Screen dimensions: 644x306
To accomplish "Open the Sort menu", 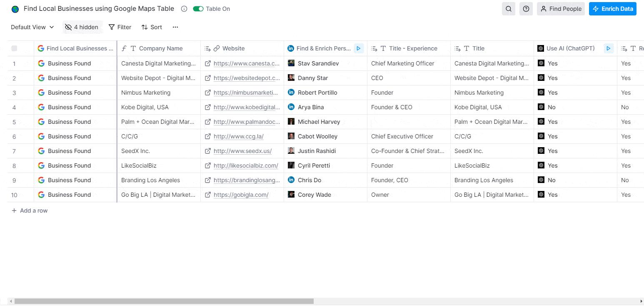I will tap(152, 27).
